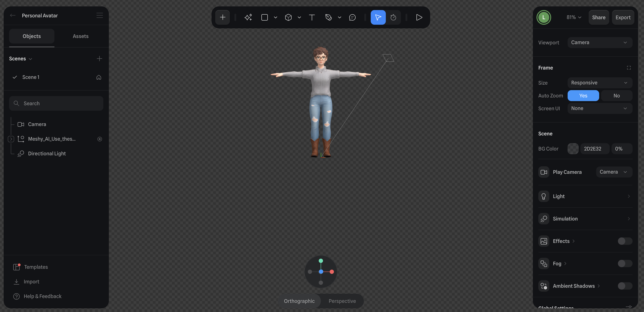Click the Share button

(598, 17)
